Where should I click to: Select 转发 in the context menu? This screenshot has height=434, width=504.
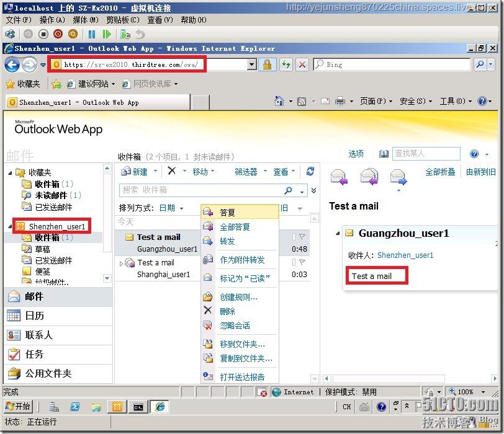[x=240, y=241]
